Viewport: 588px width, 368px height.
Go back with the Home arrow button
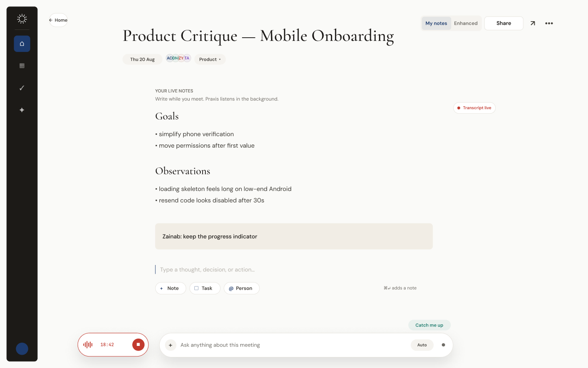[58, 20]
